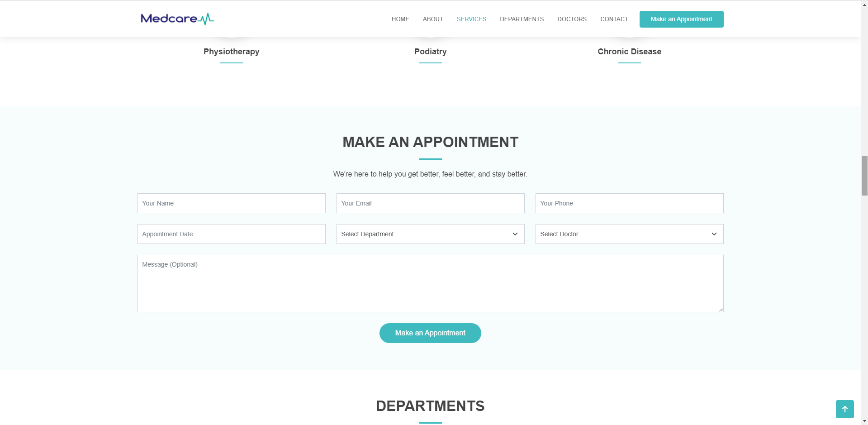Click the page vertical scrollbar thumb
Viewport: 868px width, 425px height.
(864, 176)
